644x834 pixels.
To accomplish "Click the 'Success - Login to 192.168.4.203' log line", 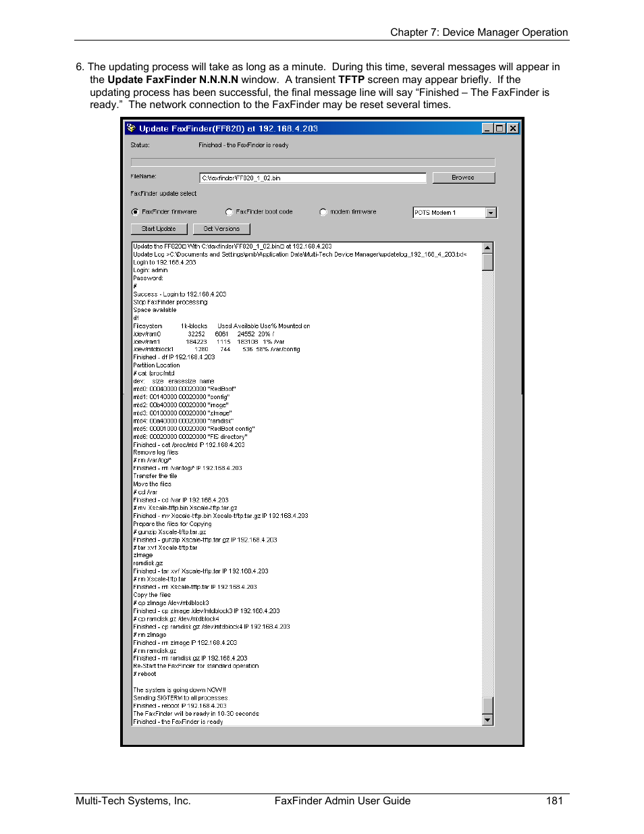I will tap(180, 294).
